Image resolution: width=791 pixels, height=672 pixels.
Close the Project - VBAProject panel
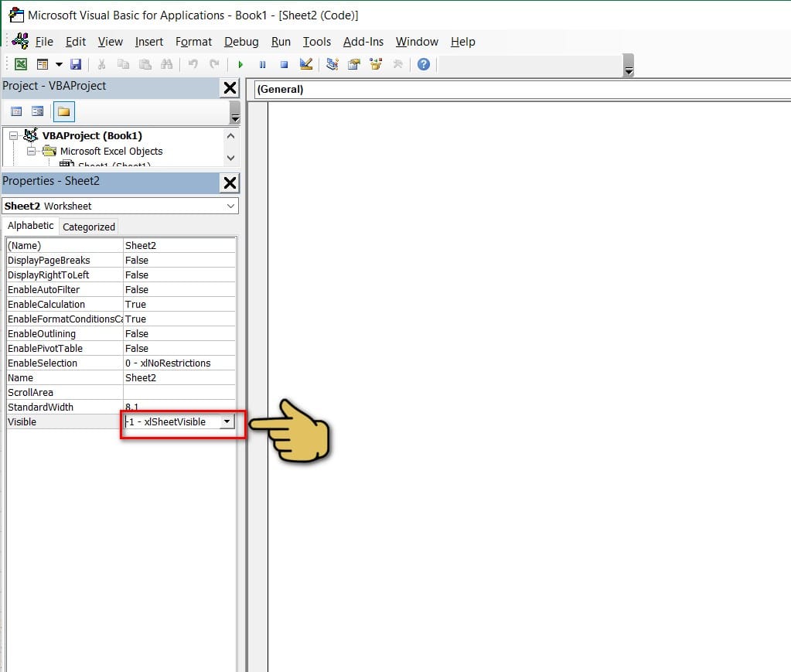[230, 87]
